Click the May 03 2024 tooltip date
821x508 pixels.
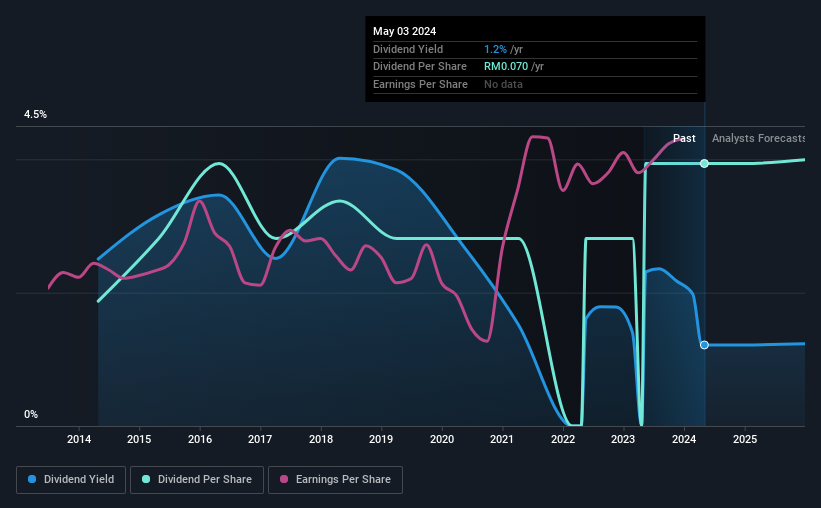[x=404, y=31]
